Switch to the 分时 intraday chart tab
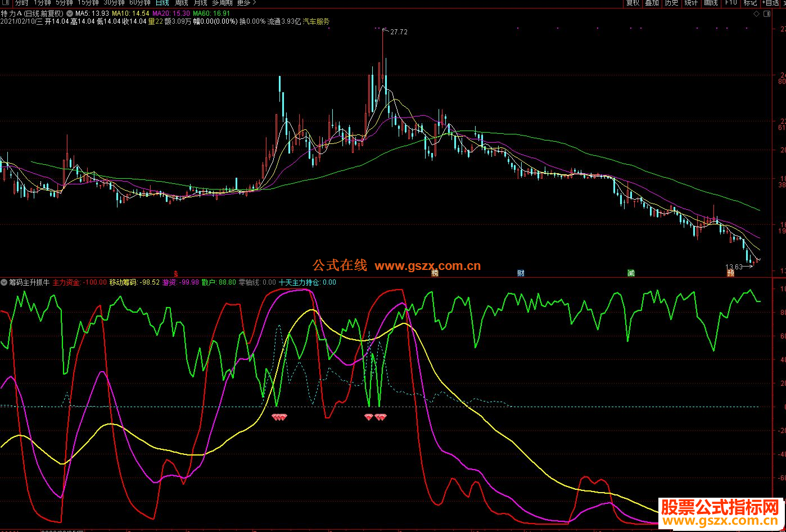The image size is (786, 532). [x=22, y=3]
